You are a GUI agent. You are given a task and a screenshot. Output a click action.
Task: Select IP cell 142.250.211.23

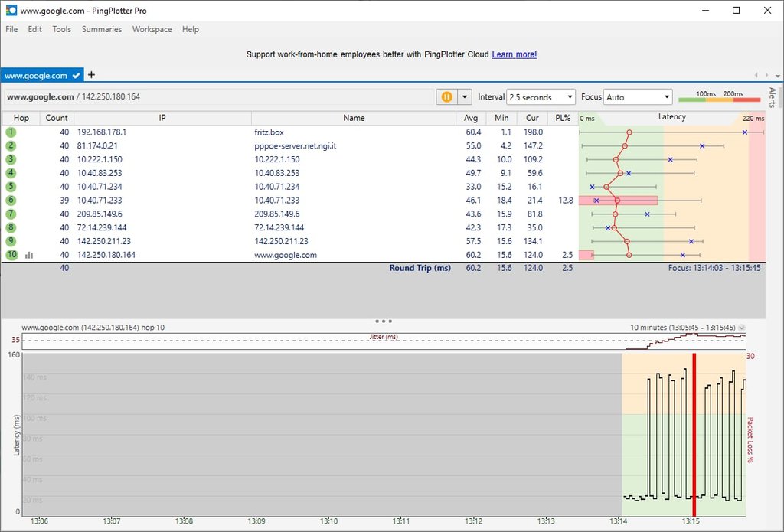click(x=104, y=241)
